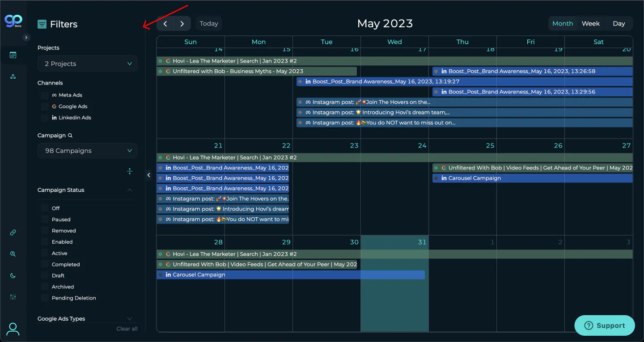This screenshot has width=644, height=342.
Task: Select date 31 in the calendar
Action: point(422,242)
